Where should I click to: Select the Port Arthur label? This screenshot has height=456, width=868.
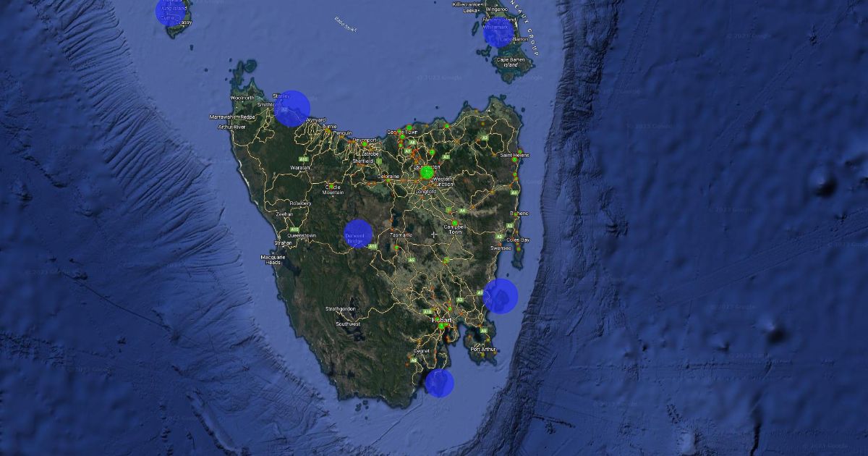pos(483,350)
